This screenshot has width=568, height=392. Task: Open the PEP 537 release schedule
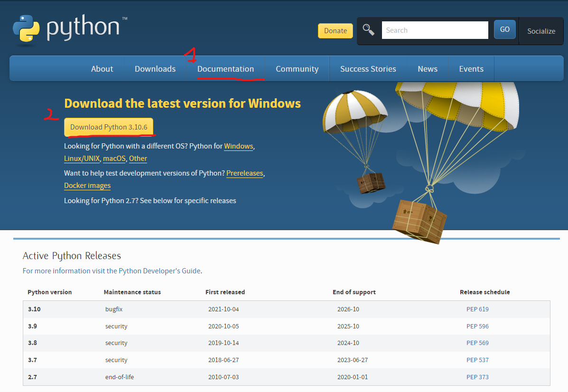coord(477,360)
